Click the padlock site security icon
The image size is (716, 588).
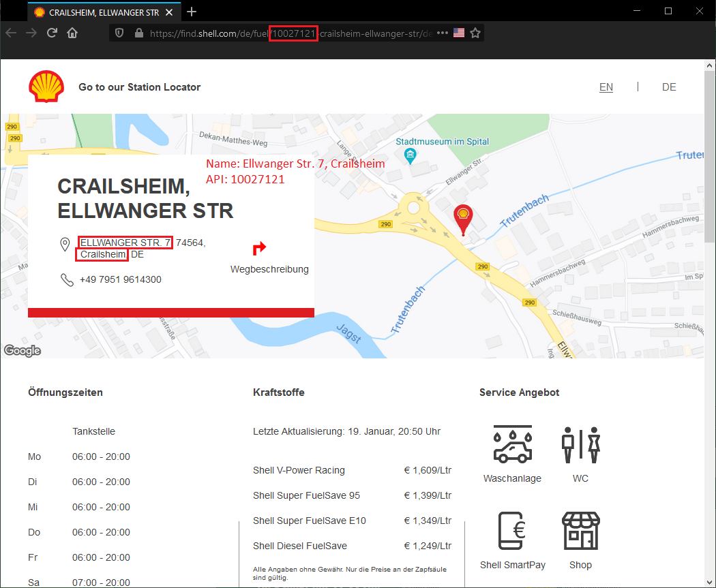(139, 33)
